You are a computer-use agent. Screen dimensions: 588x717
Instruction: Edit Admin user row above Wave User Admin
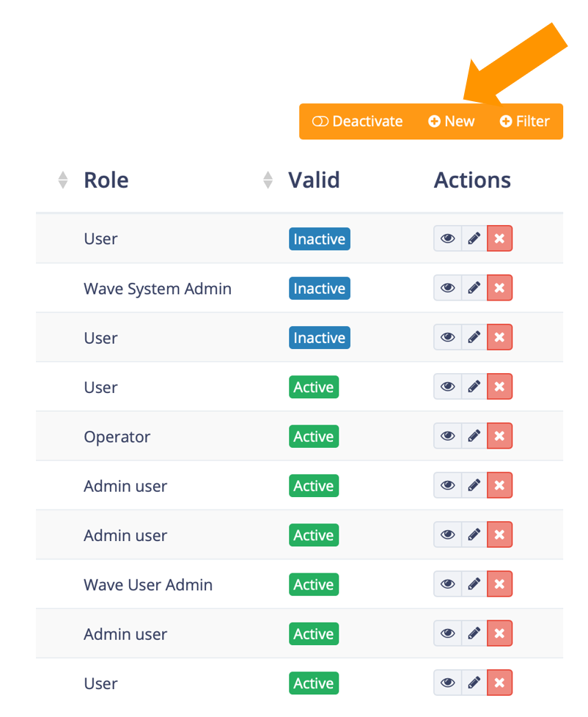(x=474, y=534)
